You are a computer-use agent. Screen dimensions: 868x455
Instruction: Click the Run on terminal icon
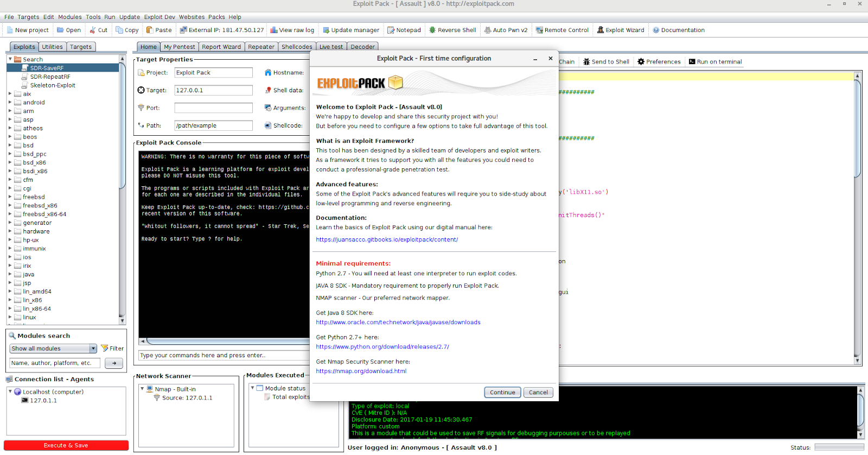(692, 61)
